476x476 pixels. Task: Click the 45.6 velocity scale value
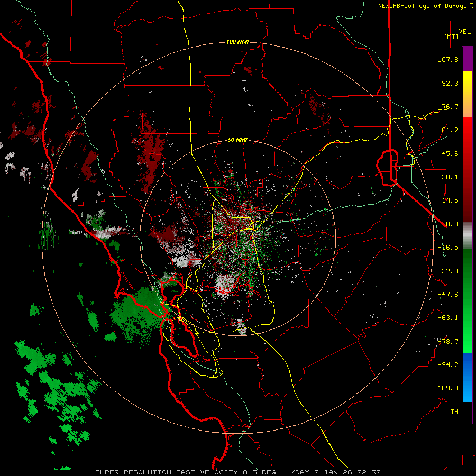[x=450, y=153]
